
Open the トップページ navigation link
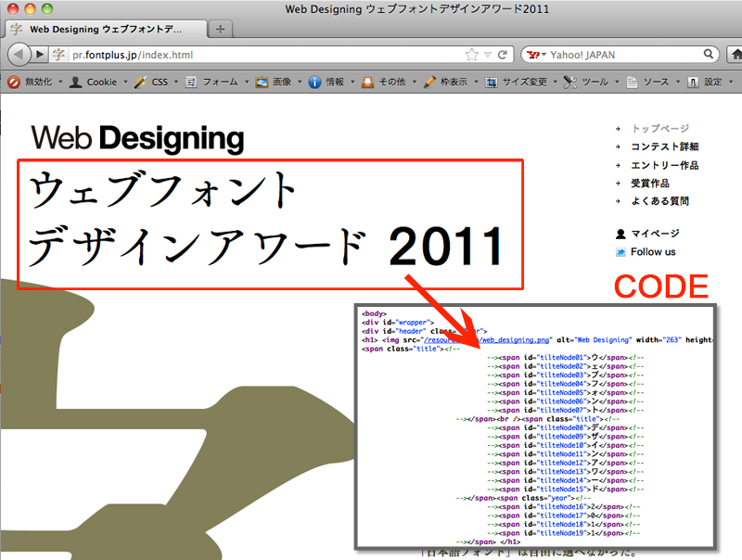tap(660, 129)
